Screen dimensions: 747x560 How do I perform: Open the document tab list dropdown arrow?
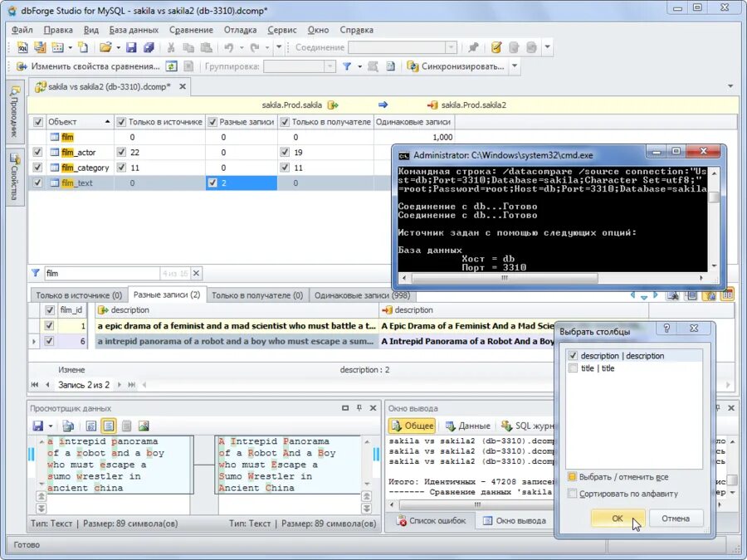click(730, 86)
